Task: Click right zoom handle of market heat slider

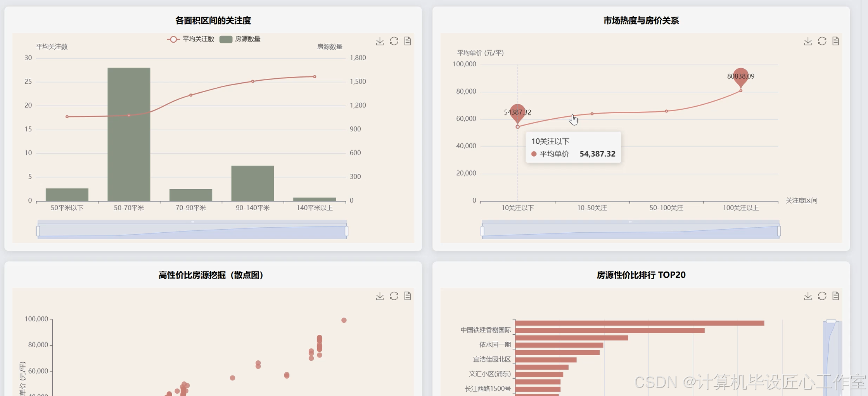Action: (779, 231)
